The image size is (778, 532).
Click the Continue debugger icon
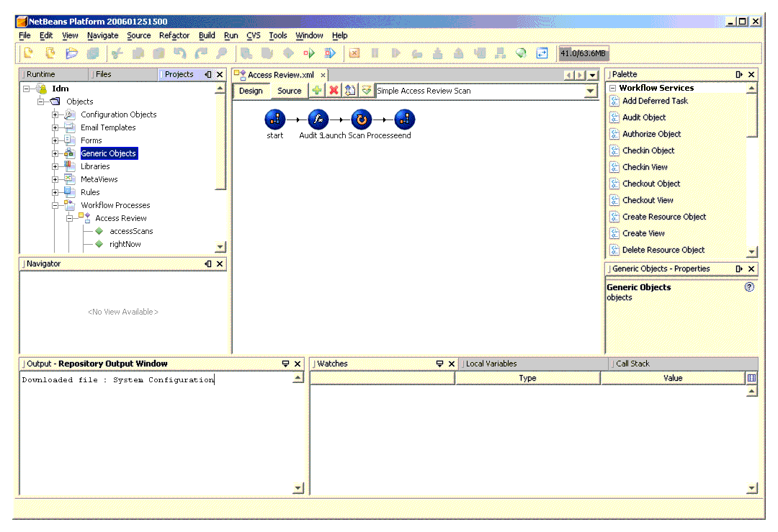click(395, 53)
